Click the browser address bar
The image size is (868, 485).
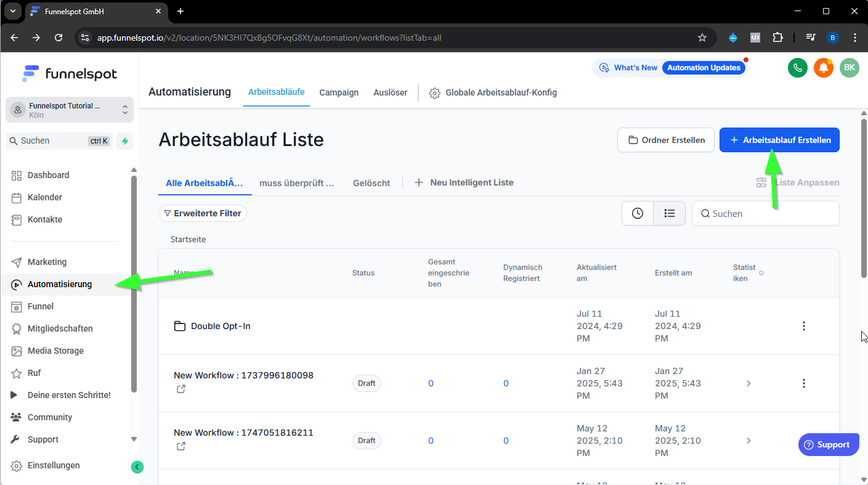394,38
